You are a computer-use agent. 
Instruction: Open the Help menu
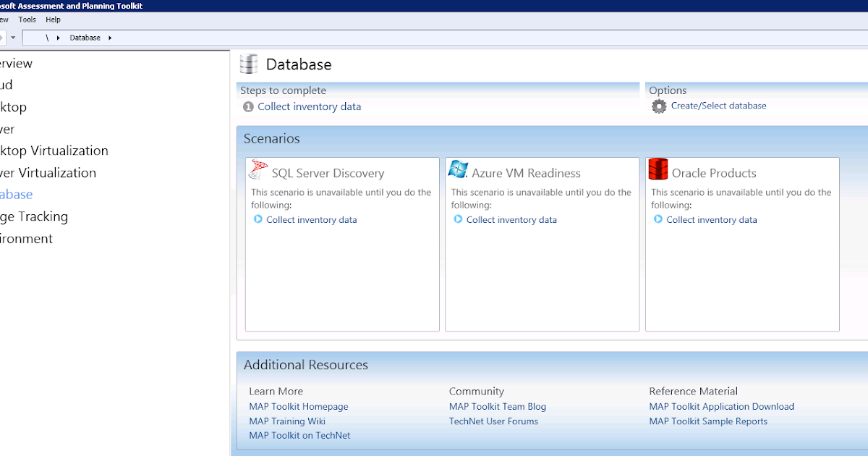pyautogui.click(x=53, y=20)
